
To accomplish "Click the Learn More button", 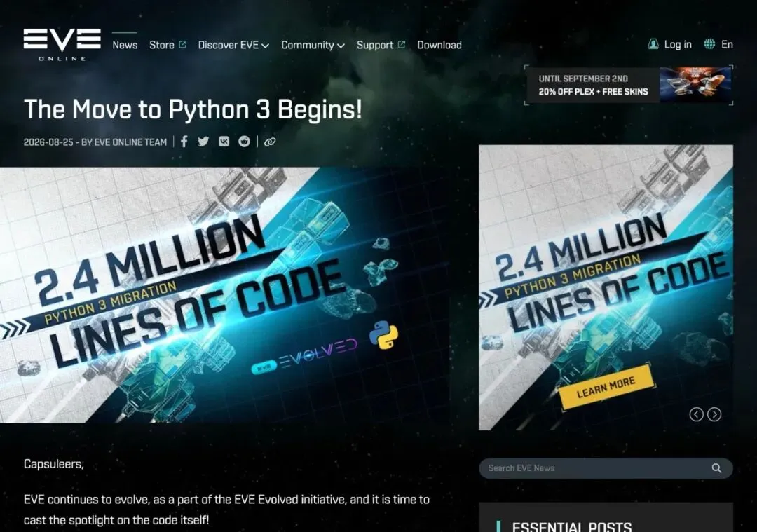I will 606,387.
